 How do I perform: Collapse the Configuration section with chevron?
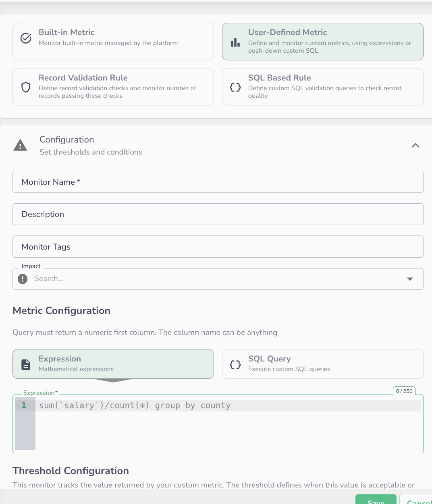click(x=415, y=145)
